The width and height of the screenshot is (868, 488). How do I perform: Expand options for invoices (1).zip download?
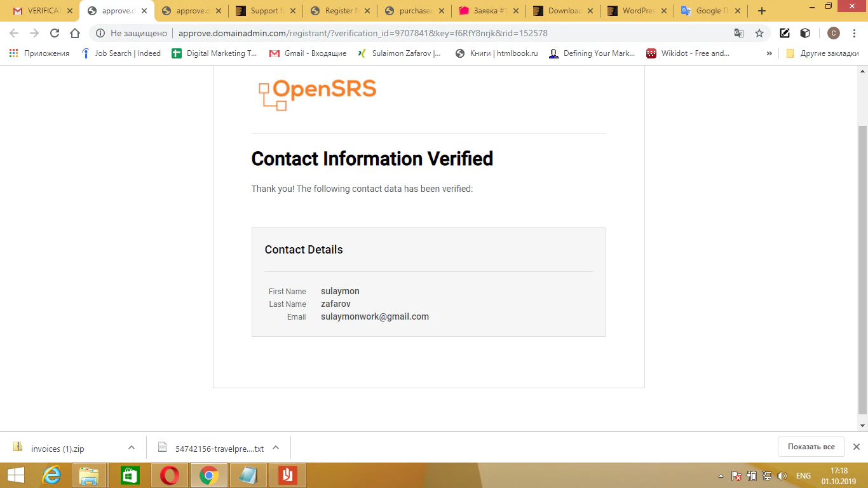pos(132,447)
